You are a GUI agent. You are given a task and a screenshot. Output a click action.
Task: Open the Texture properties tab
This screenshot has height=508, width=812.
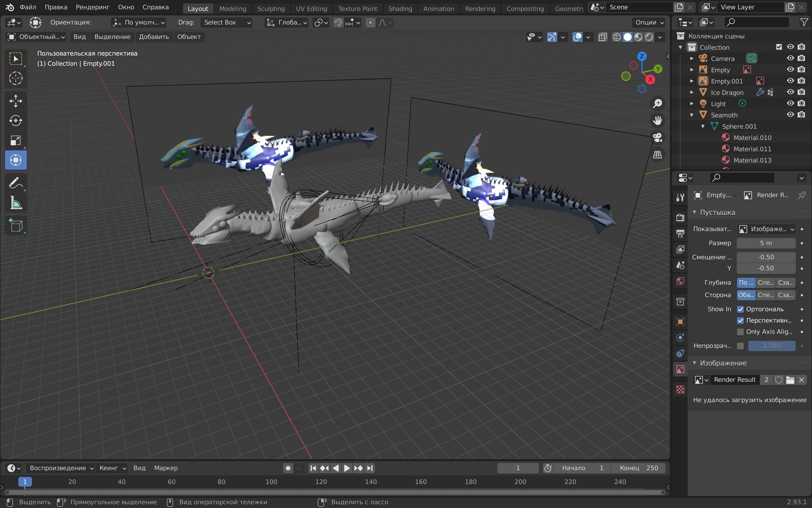(680, 389)
